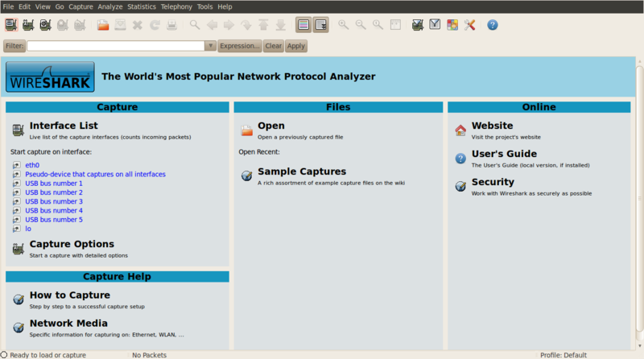Open the Security entry under Online

(493, 182)
